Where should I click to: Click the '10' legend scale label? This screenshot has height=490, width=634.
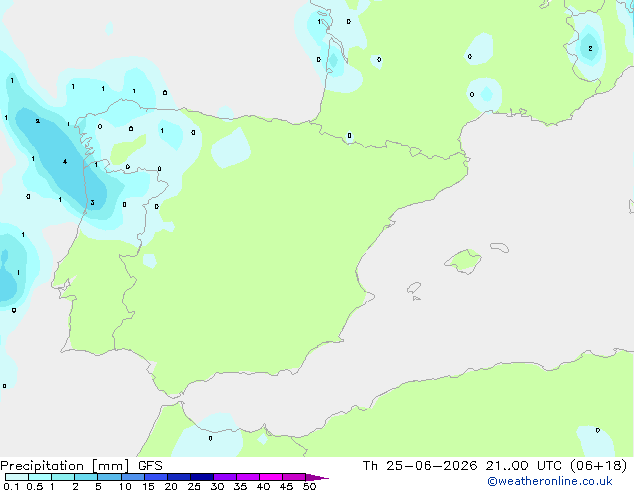[125, 486]
